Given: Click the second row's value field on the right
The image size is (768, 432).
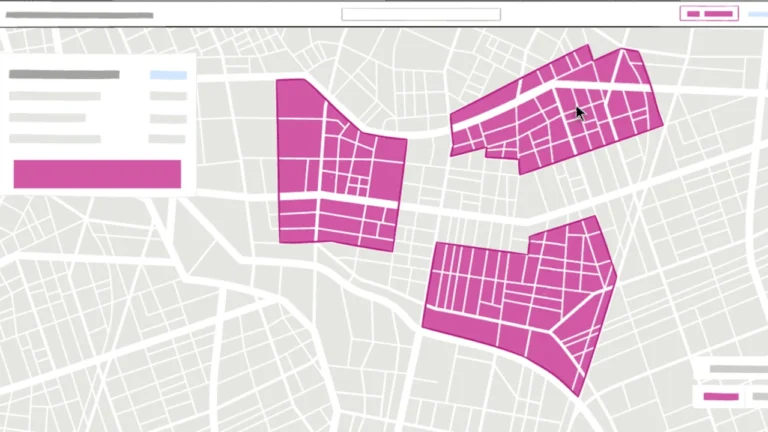Looking at the screenshot, I should click(x=168, y=118).
